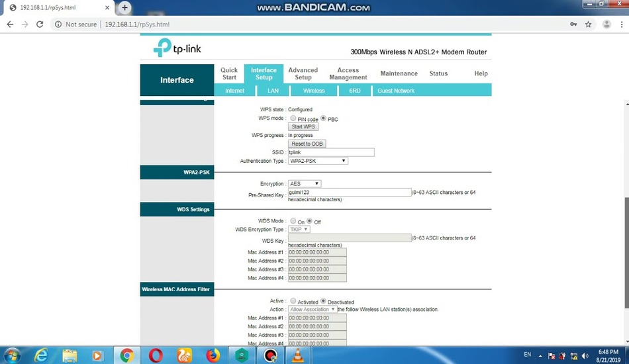Open the 6RD sub-tab
Image resolution: width=629 pixels, height=364 pixels.
(355, 91)
